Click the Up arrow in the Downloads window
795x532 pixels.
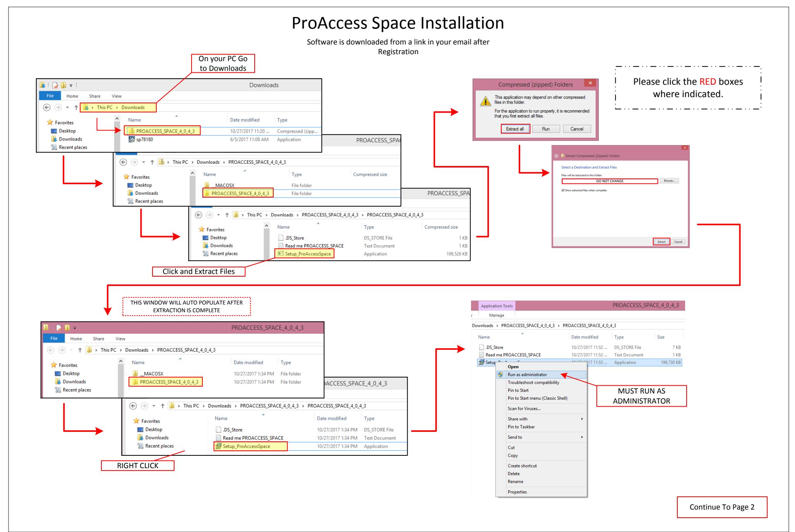[76, 108]
